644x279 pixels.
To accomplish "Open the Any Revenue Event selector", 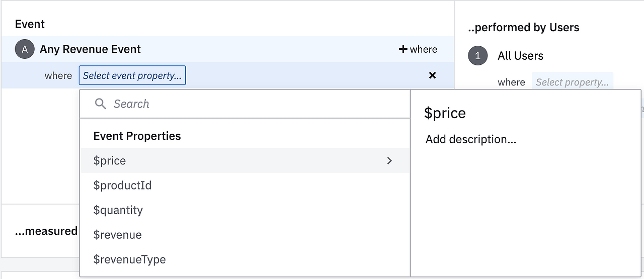I will coord(91,49).
